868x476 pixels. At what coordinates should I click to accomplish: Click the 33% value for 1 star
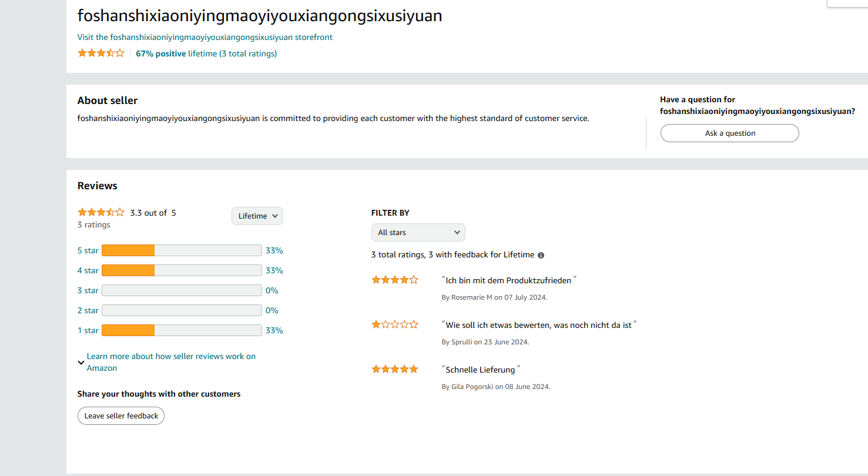pyautogui.click(x=274, y=331)
